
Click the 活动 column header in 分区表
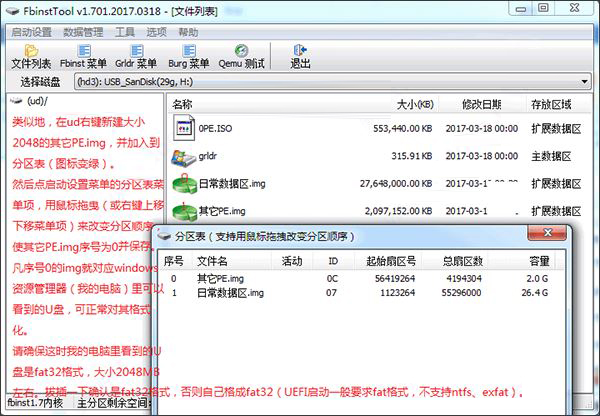[292, 261]
